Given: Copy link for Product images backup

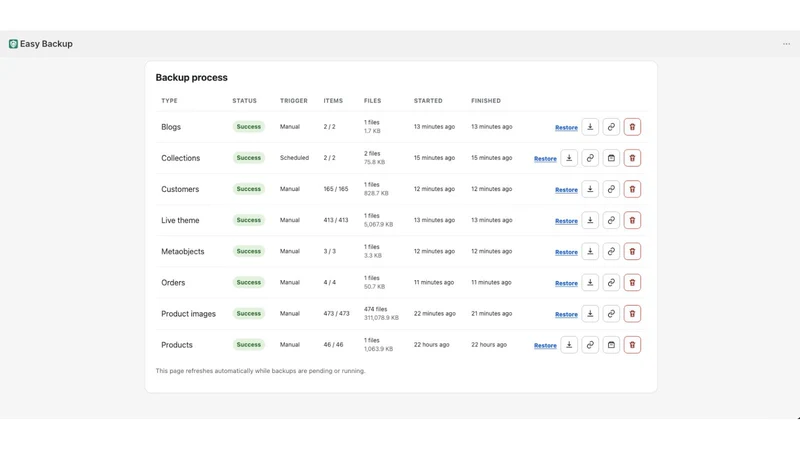Looking at the screenshot, I should [x=611, y=314].
